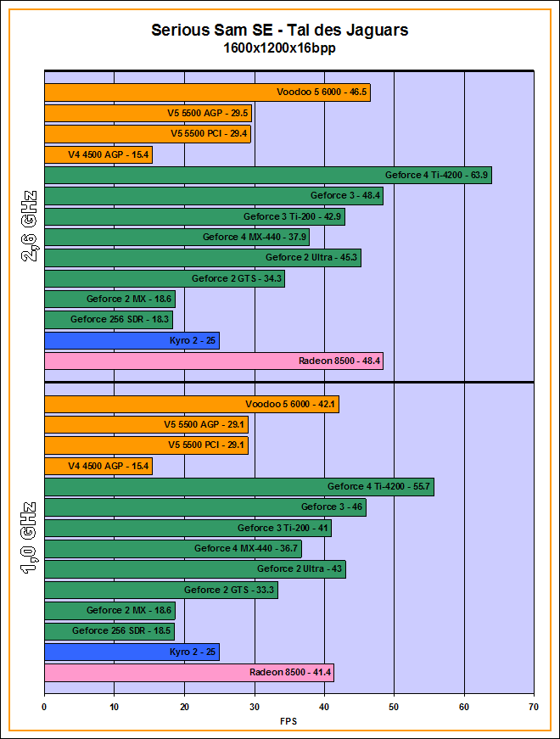Click the Geforce 4 MX-440 bar at 36.7
560x739 pixels.
point(172,549)
